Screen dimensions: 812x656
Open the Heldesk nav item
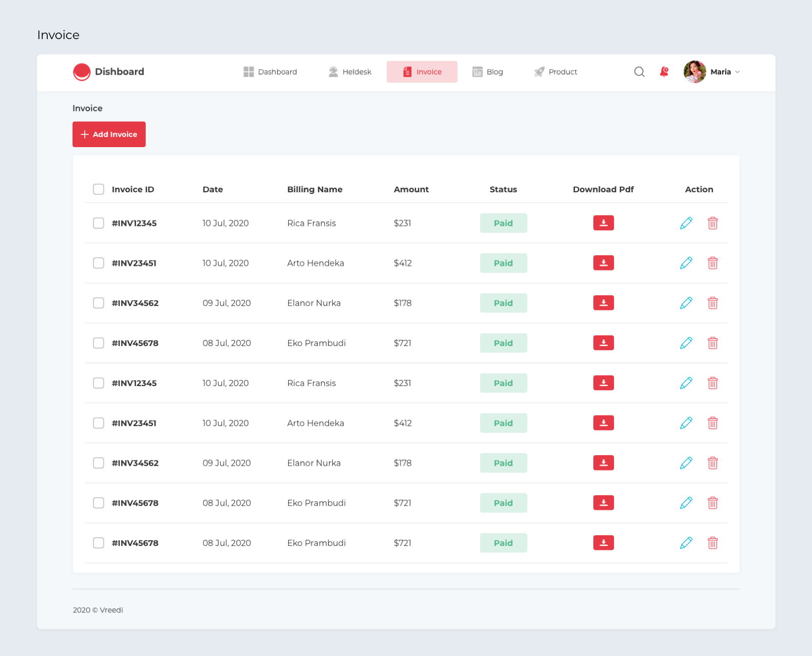point(350,72)
